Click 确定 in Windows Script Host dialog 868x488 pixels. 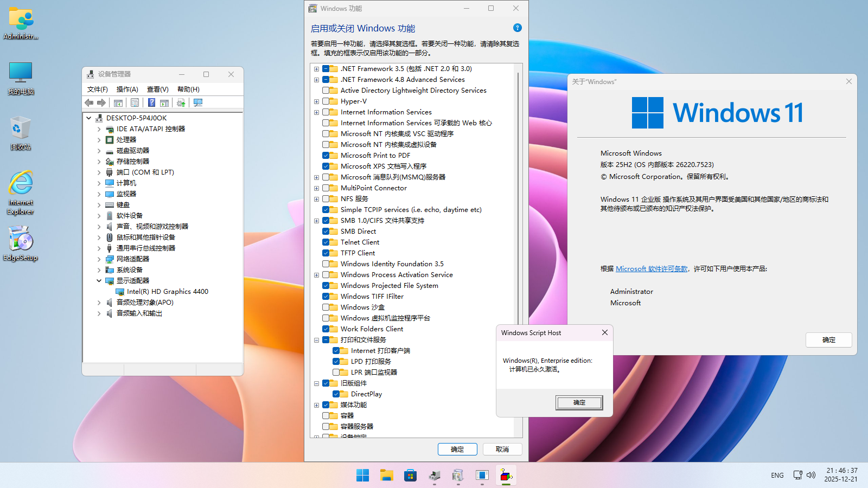[x=579, y=402]
